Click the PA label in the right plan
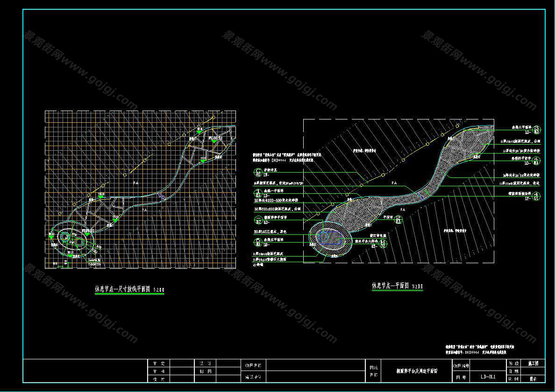The width and height of the screenshot is (555, 392). click(394, 182)
